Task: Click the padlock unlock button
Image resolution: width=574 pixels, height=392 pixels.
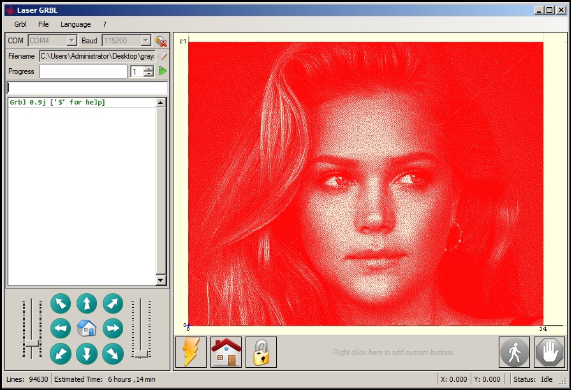Action: (x=261, y=352)
